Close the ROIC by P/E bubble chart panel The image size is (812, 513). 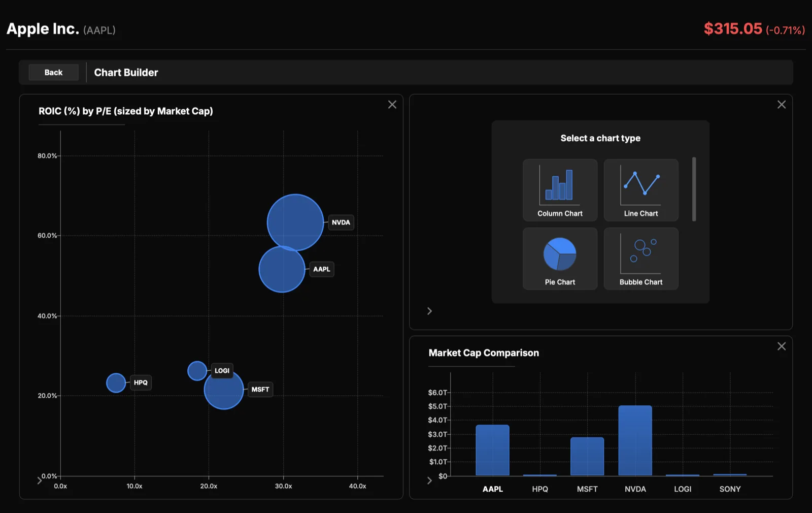[392, 105]
